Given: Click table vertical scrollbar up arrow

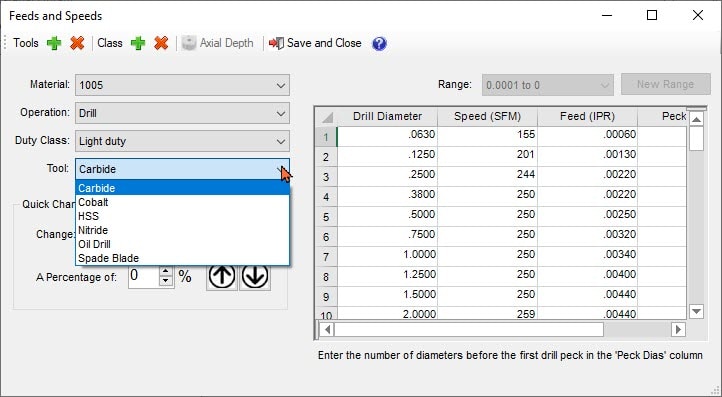Looking at the screenshot, I should pyautogui.click(x=696, y=119).
